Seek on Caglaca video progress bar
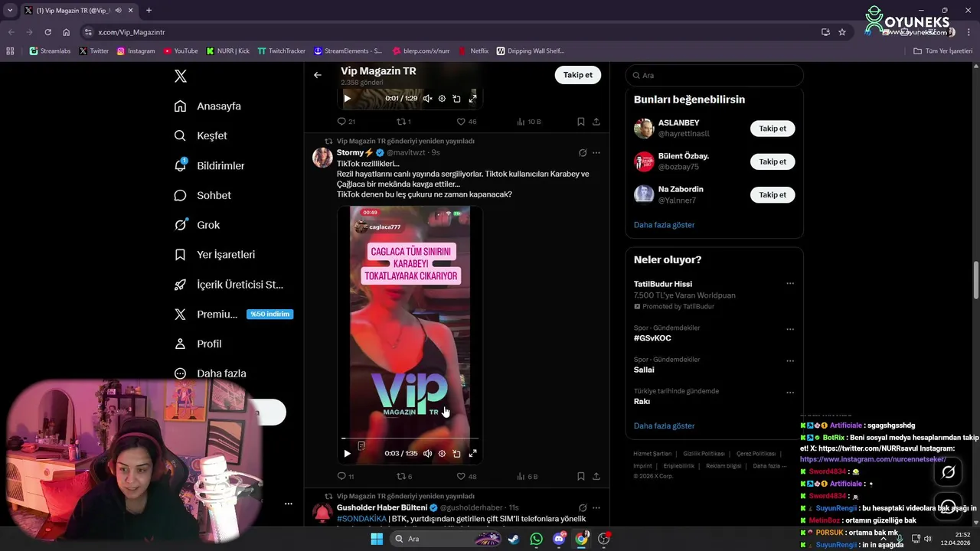The height and width of the screenshot is (551, 980). (410, 439)
